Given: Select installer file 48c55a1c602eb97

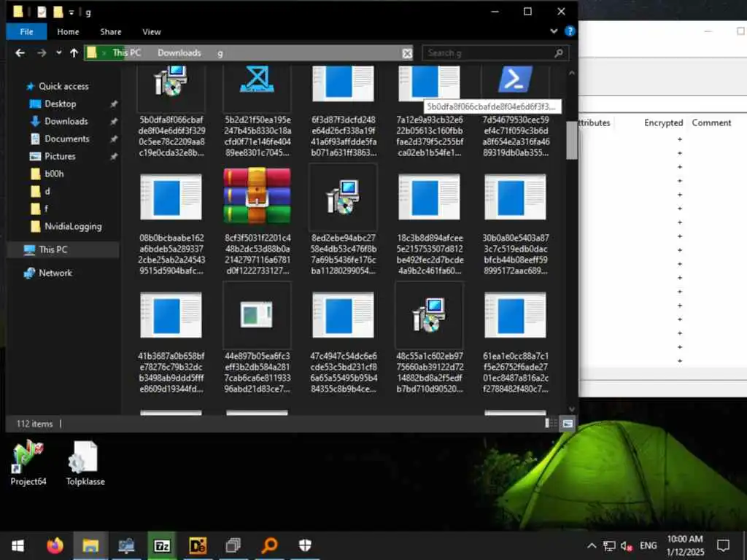Looking at the screenshot, I should pyautogui.click(x=429, y=315).
